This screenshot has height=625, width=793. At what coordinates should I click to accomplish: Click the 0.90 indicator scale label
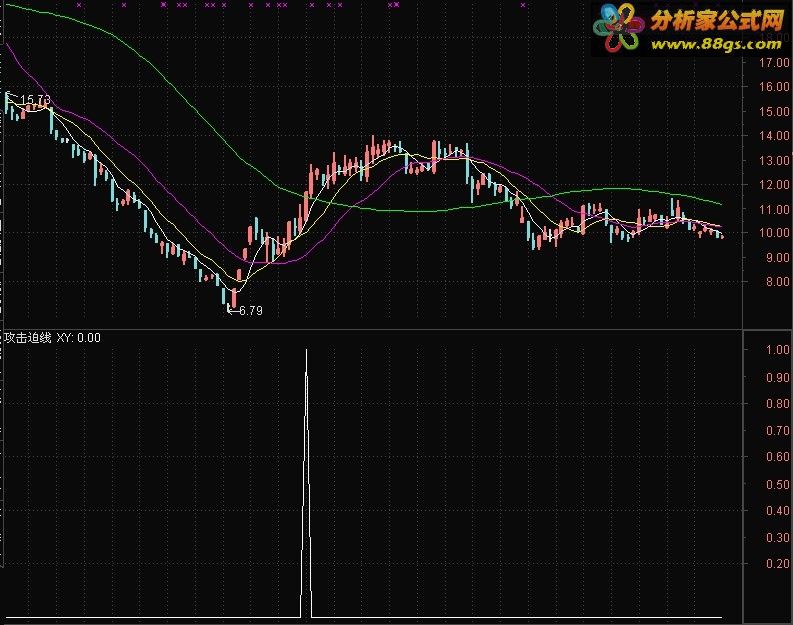click(777, 377)
